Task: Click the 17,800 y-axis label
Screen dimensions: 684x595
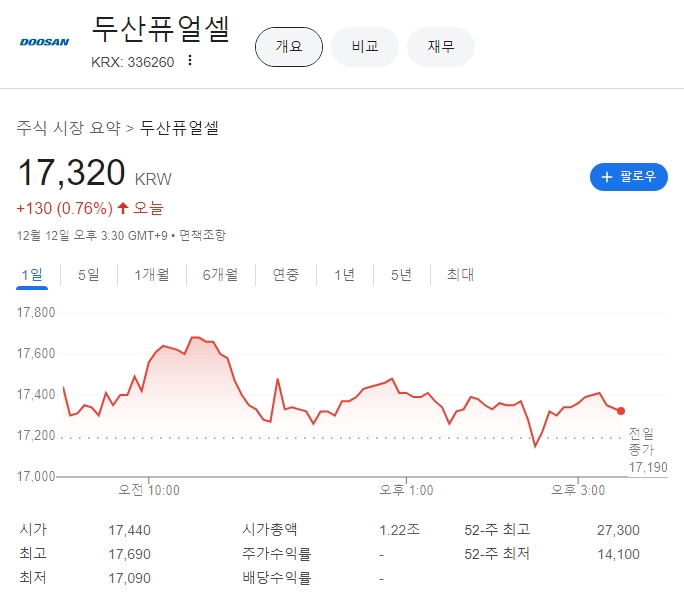Action: 36,312
